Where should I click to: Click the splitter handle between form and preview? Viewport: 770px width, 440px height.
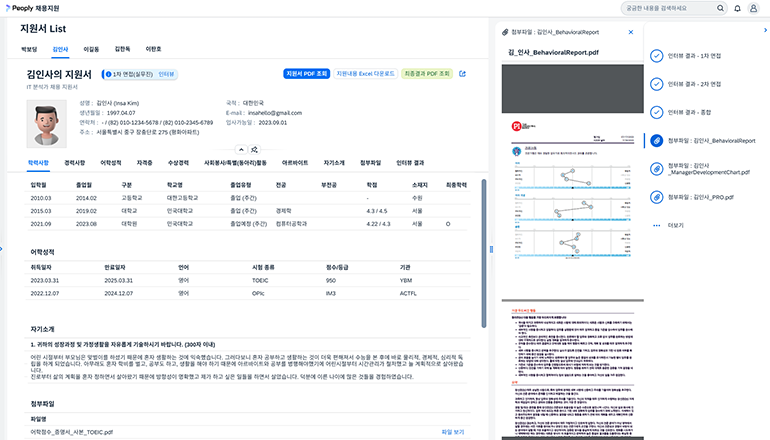pos(491,249)
